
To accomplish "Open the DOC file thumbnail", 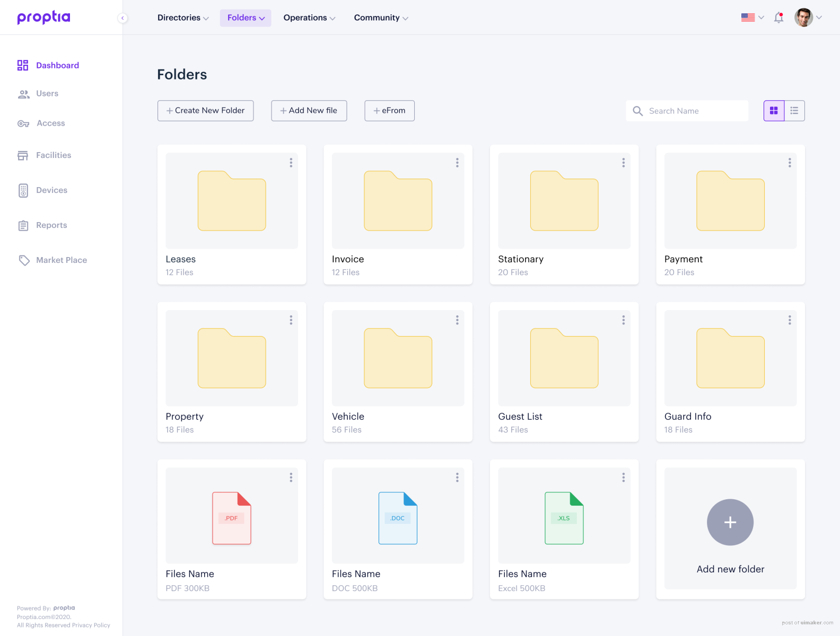I will tap(398, 516).
